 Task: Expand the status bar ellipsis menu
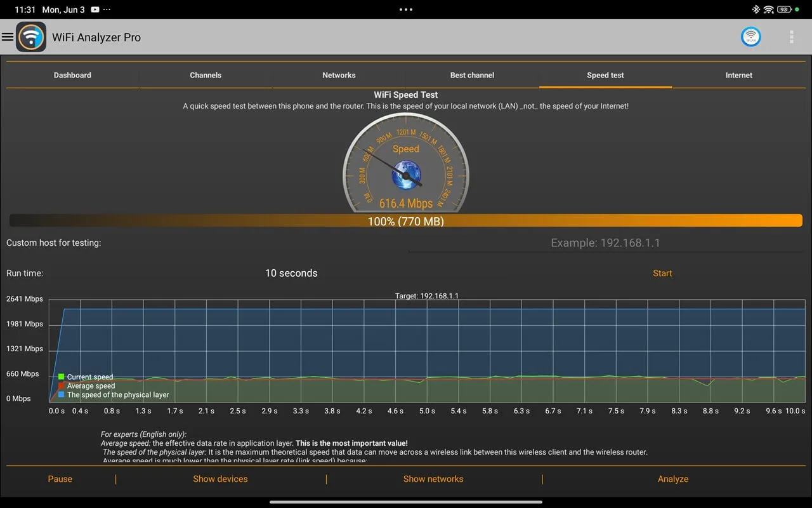click(x=405, y=9)
